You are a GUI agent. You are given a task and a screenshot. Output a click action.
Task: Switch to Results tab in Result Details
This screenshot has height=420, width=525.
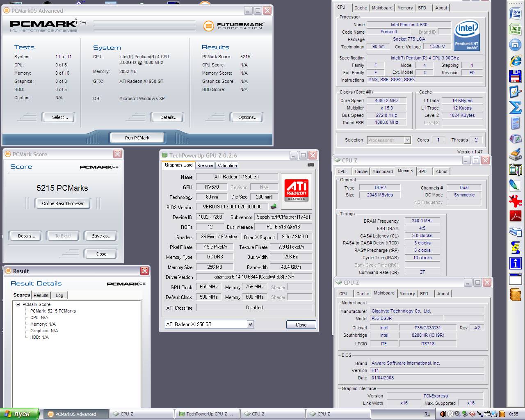point(41,295)
